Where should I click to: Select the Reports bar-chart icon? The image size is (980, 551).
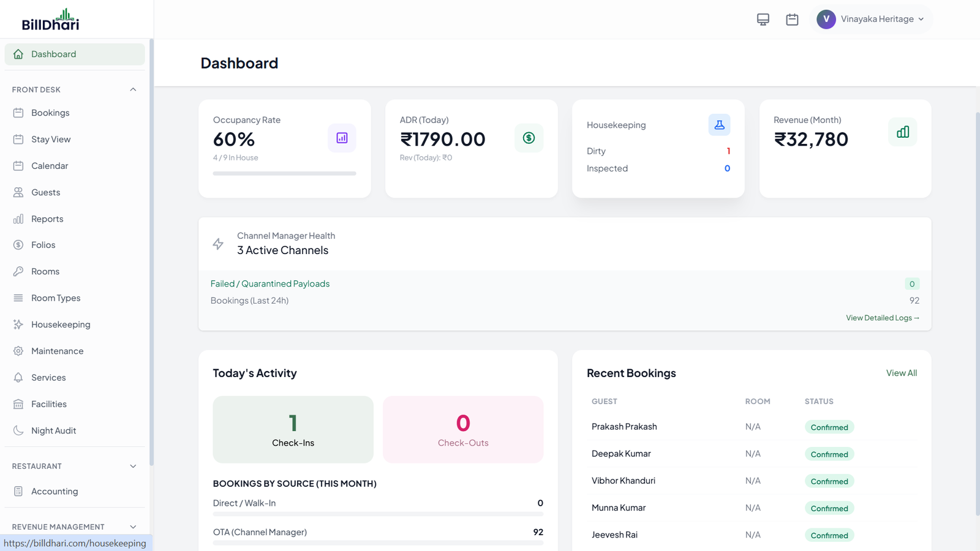19,219
